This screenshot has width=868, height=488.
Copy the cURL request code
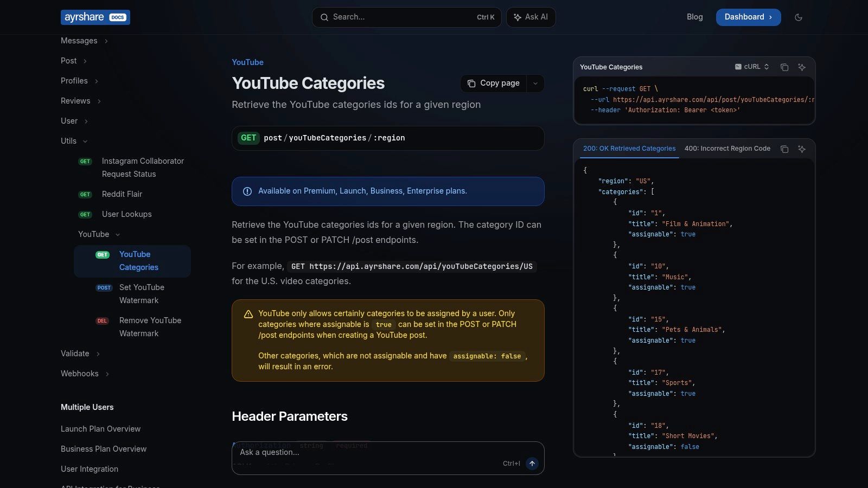coord(784,67)
